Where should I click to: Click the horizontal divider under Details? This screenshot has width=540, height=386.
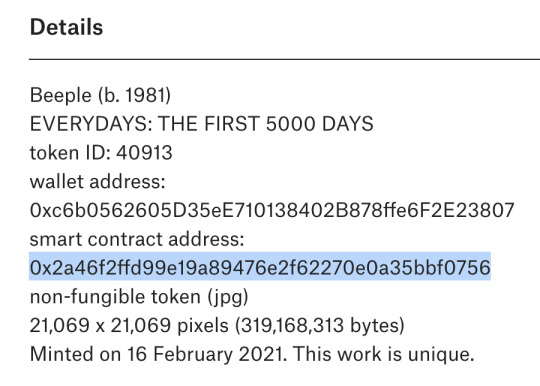(284, 59)
